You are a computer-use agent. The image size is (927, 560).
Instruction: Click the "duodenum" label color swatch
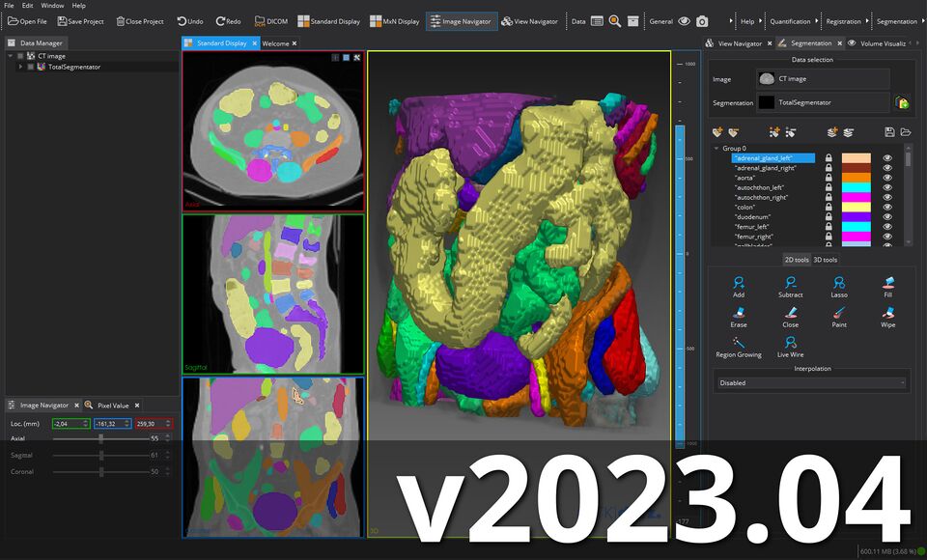pos(856,217)
